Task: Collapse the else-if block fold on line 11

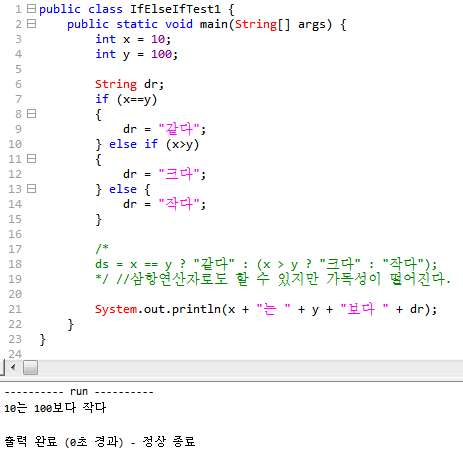Action: point(31,159)
